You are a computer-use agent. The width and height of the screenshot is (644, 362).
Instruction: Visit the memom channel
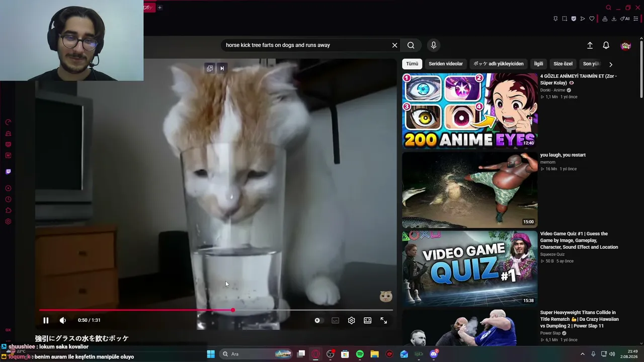click(548, 162)
